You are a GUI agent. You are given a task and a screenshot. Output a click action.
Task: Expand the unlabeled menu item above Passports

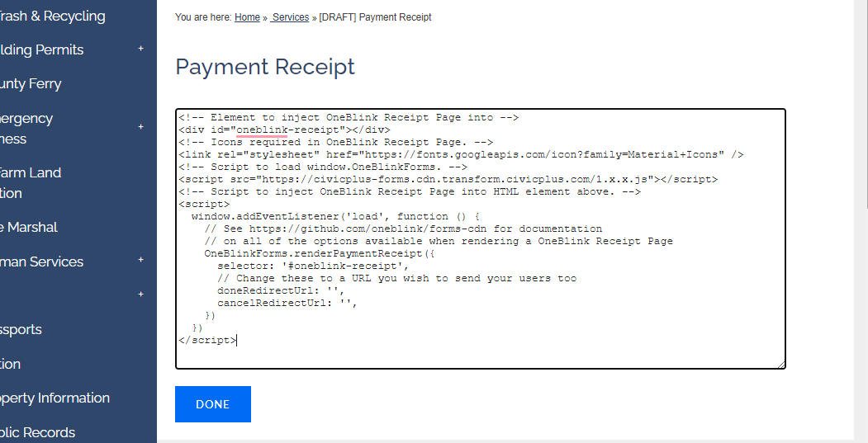140,295
